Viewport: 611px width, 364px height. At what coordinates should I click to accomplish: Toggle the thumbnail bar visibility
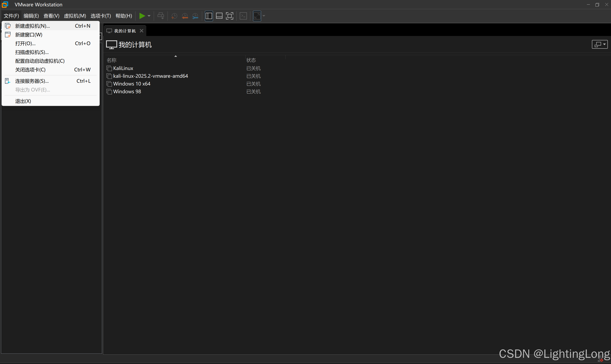(x=219, y=16)
